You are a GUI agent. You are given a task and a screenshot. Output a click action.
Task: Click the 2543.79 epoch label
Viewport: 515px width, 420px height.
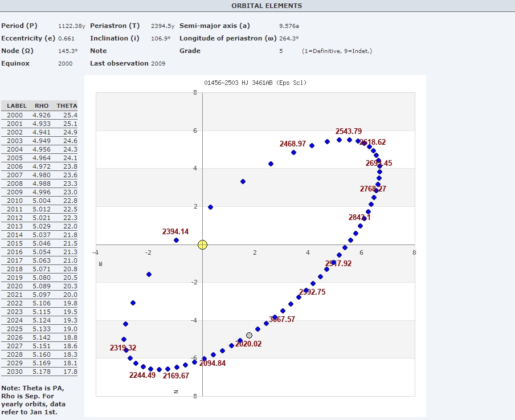point(348,132)
